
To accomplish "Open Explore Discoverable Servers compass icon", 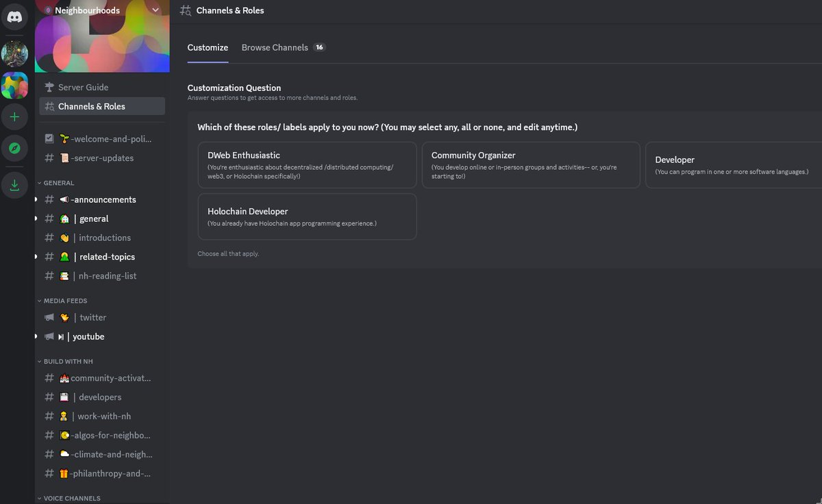I will (x=14, y=148).
